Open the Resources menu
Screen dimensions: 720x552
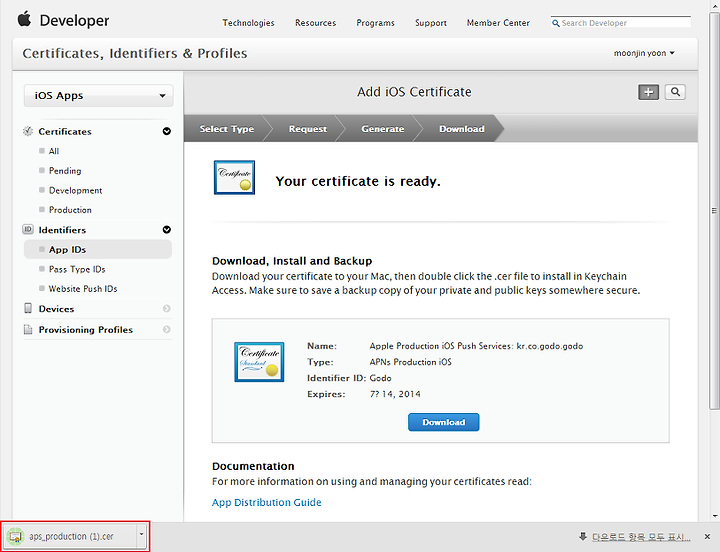pos(315,23)
